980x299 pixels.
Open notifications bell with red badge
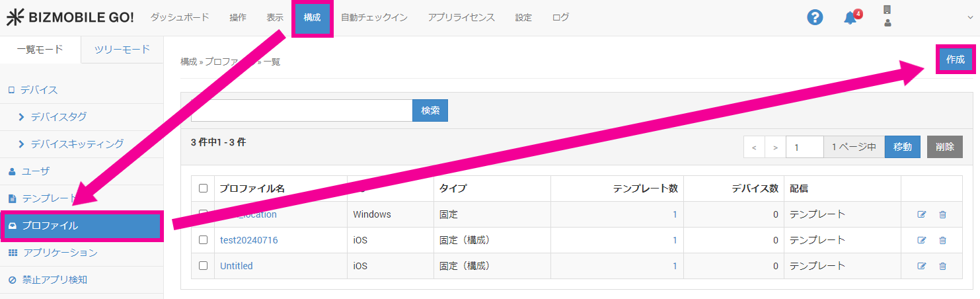pos(851,18)
